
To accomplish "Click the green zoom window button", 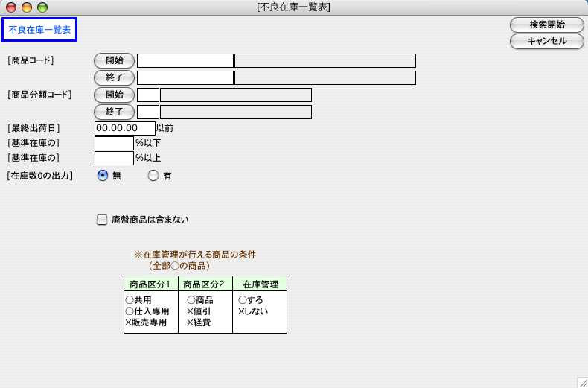I will pyautogui.click(x=42, y=7).
